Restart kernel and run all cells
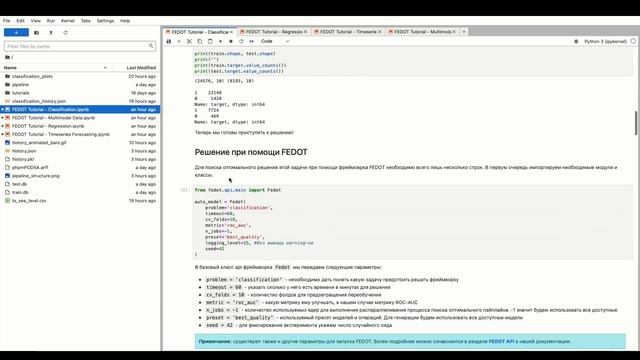 pos(251,41)
